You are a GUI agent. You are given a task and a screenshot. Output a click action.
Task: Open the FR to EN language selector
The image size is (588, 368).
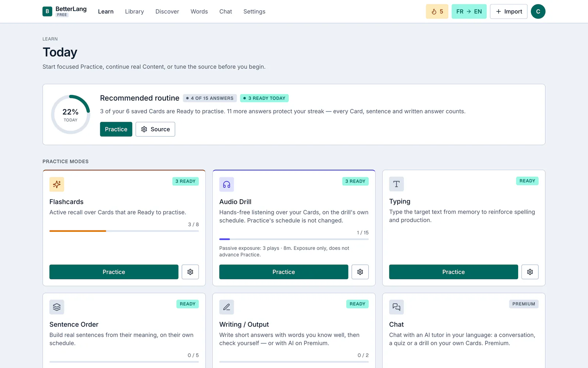click(469, 11)
